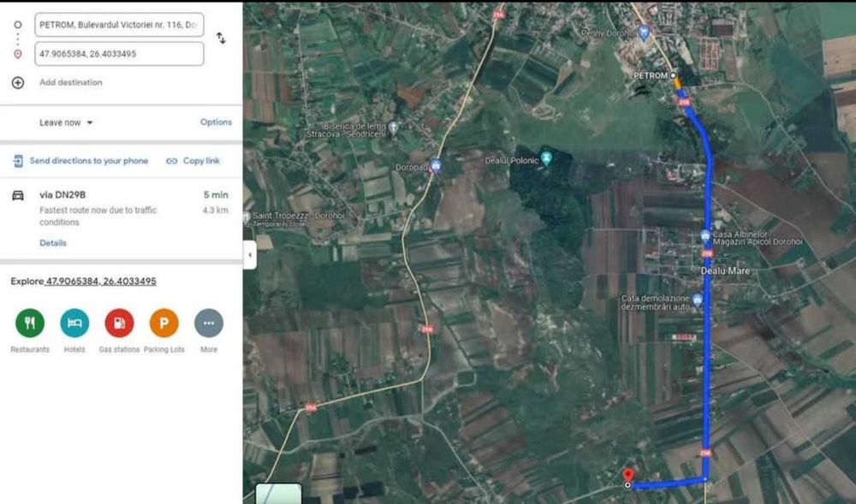Viewport: 856px width, 504px height.
Task: Click the PETROM starting point input field
Action: tap(119, 25)
